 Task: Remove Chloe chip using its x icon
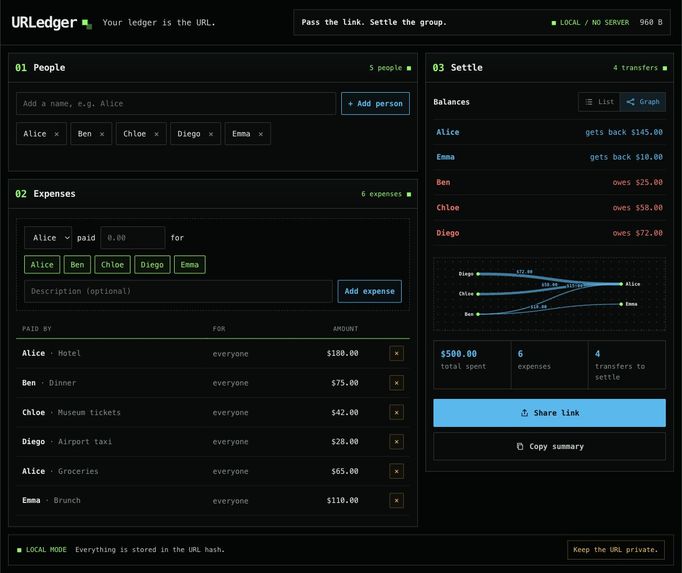156,134
